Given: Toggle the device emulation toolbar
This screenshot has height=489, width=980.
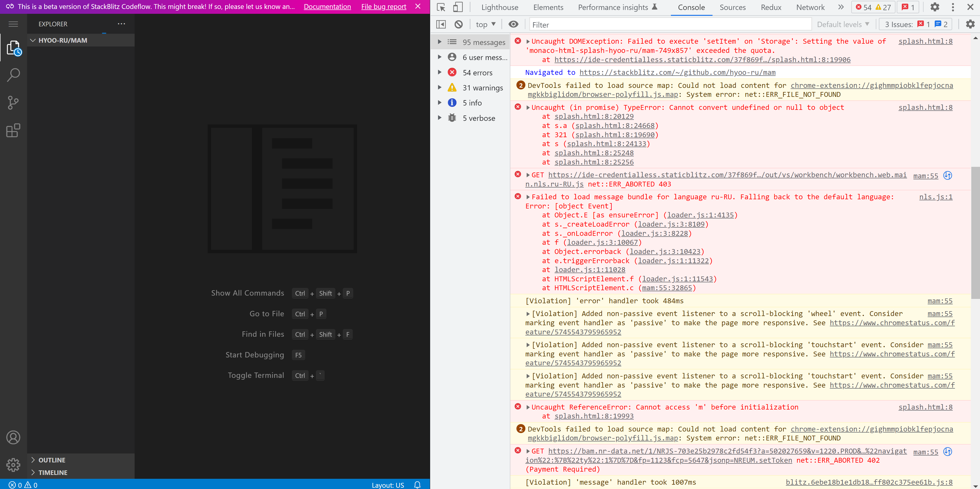Looking at the screenshot, I should pos(458,7).
